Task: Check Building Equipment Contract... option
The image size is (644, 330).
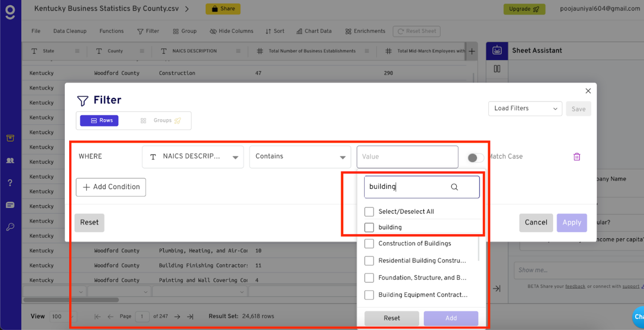Action: click(x=369, y=295)
